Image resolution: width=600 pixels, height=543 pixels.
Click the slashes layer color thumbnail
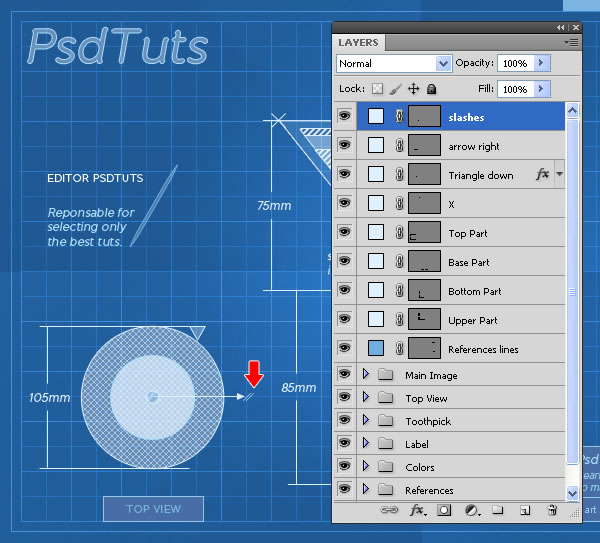(x=376, y=116)
